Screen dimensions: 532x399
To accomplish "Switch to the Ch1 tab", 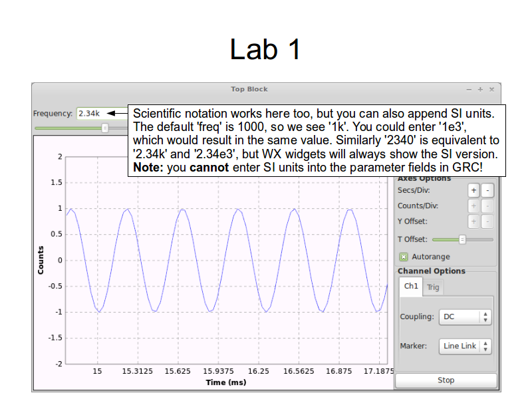I will [x=411, y=287].
